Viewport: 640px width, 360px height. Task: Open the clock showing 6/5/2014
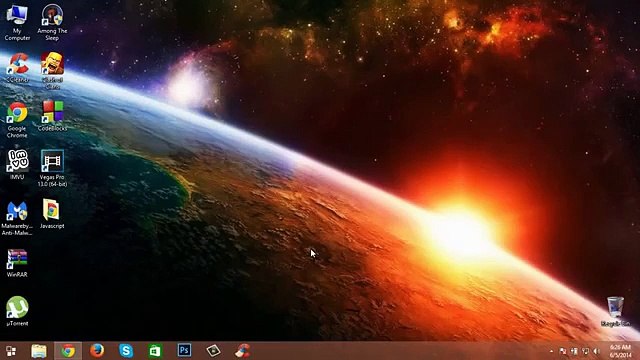click(620, 351)
